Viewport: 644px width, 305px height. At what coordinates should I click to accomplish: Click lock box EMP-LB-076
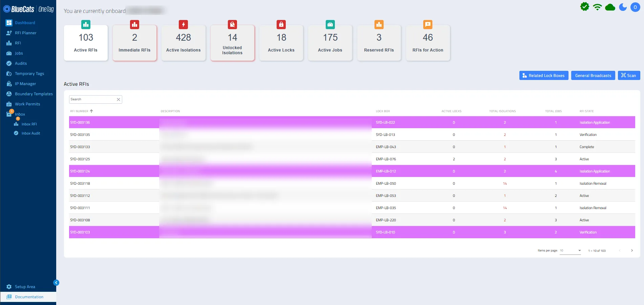point(386,159)
